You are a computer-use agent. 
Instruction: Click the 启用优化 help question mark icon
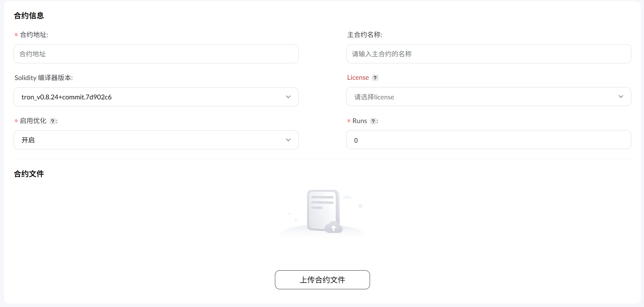[x=53, y=121]
